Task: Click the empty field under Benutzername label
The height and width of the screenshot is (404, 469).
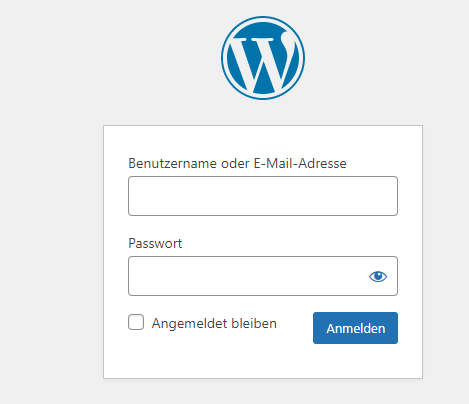Action: 263,196
